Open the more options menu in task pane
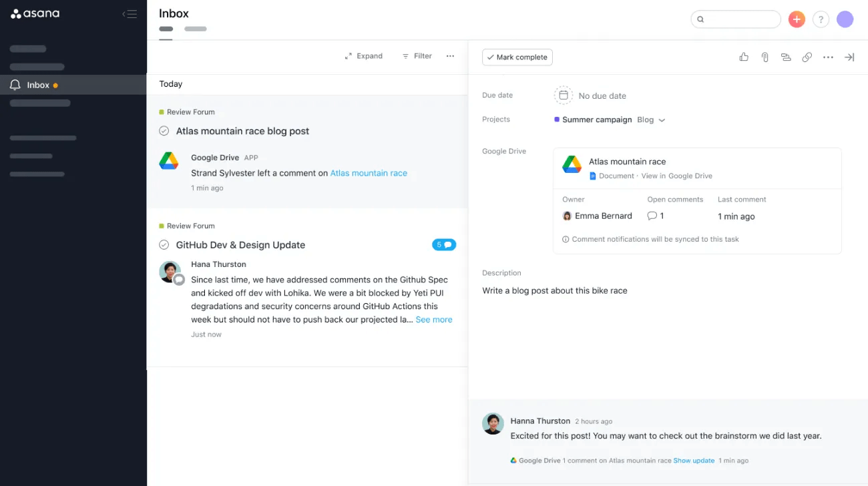 click(828, 57)
